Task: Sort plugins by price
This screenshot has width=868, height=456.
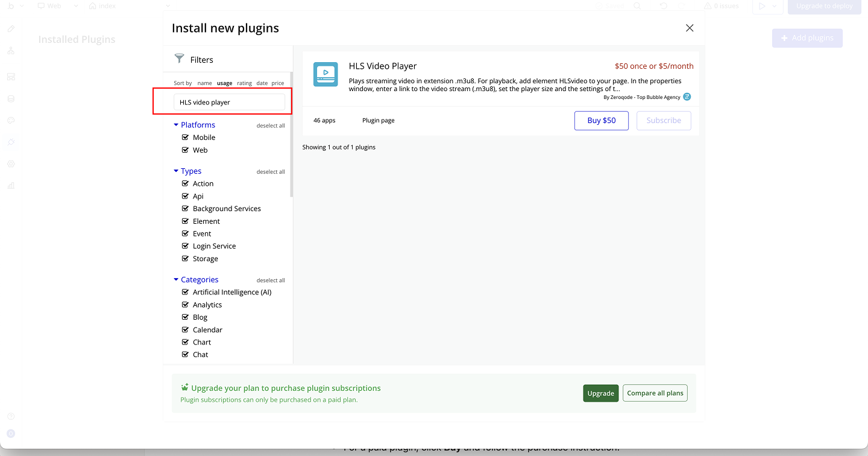Action: click(x=278, y=83)
